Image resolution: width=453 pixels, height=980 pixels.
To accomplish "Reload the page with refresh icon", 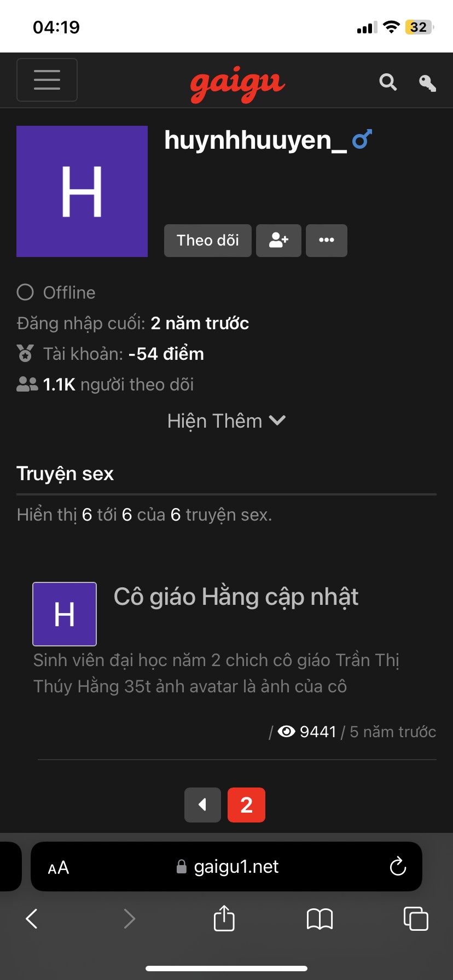I will tap(398, 866).
